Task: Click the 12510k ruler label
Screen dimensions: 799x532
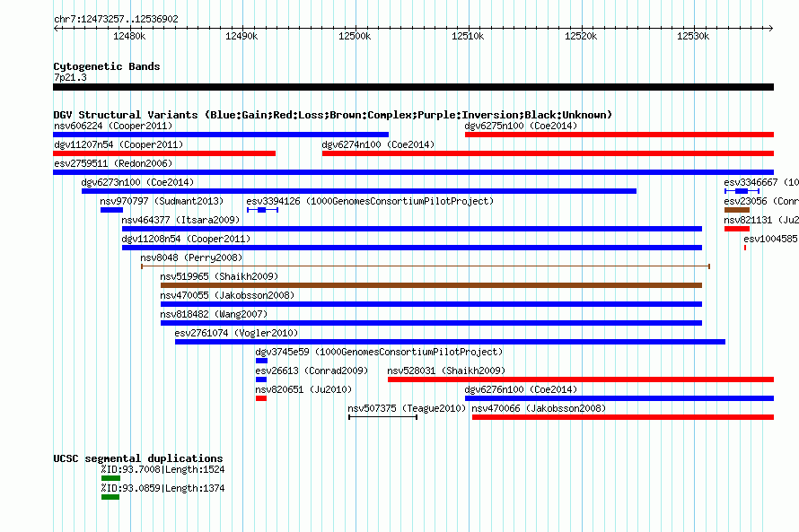Action: 468,36
